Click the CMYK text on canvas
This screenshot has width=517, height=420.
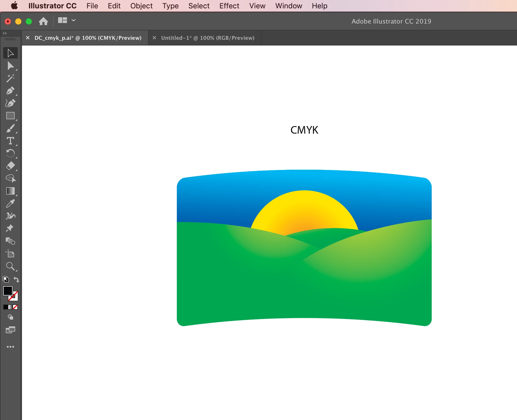pyautogui.click(x=304, y=130)
